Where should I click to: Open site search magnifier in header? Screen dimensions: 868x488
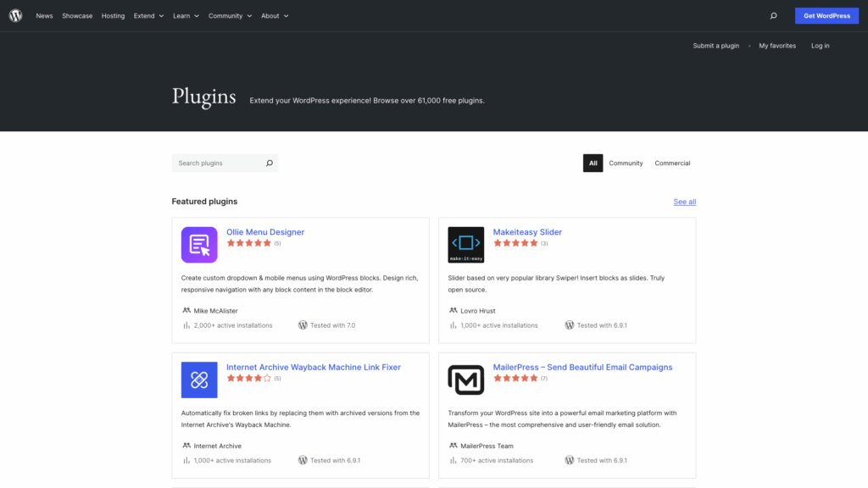[773, 16]
